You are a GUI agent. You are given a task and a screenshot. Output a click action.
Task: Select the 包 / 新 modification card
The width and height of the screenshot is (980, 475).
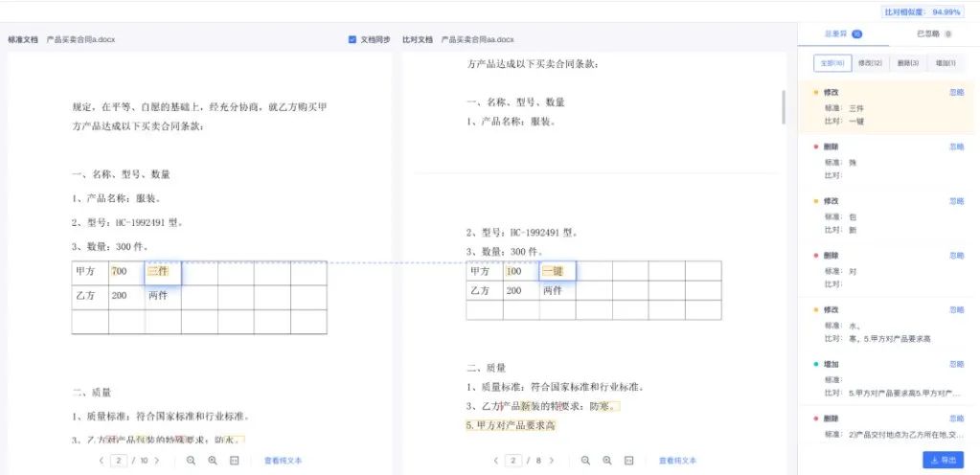887,215
